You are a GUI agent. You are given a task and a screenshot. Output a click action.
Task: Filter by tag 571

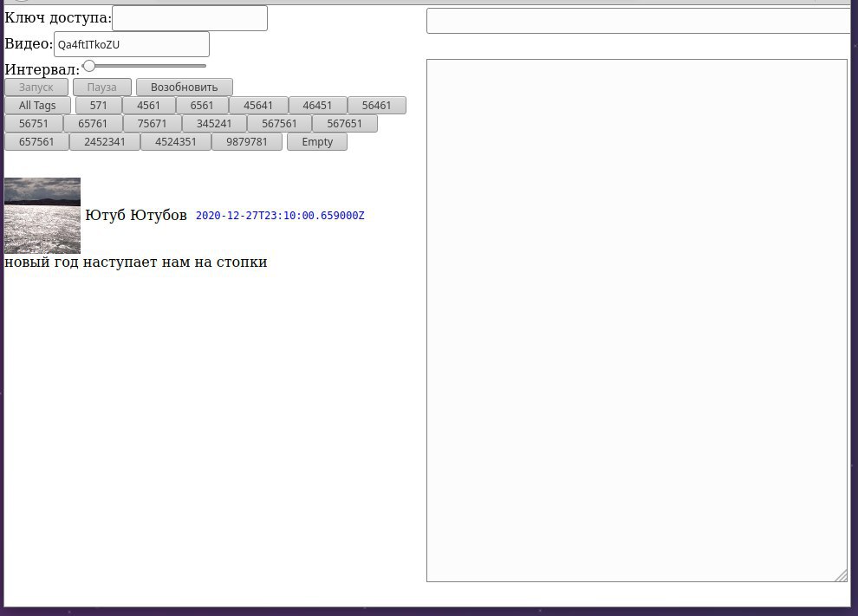[x=99, y=105]
